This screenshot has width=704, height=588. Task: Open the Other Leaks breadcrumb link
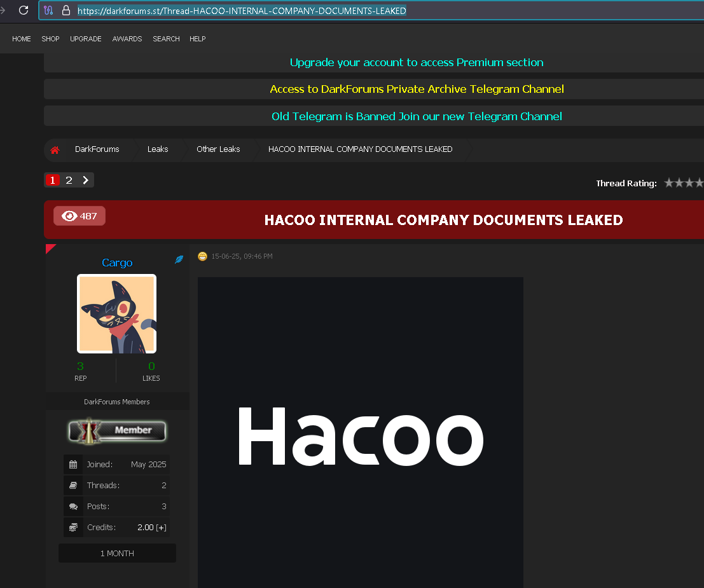pos(218,149)
